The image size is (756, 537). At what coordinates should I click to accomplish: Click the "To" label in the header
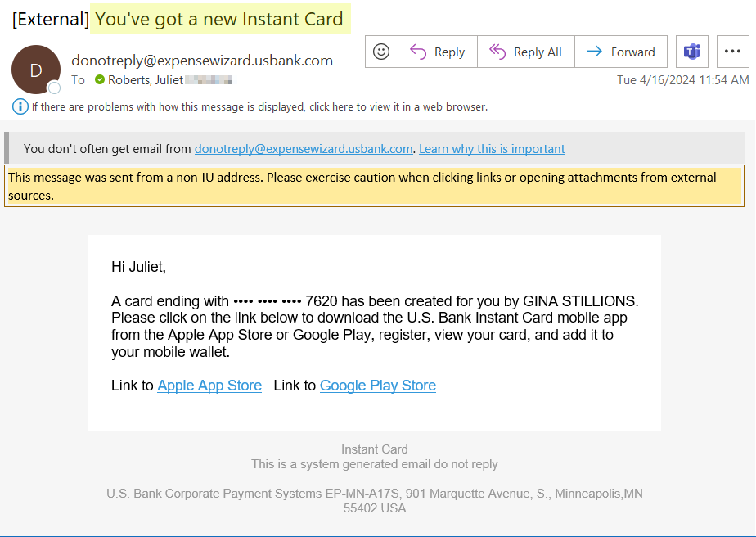pos(78,80)
